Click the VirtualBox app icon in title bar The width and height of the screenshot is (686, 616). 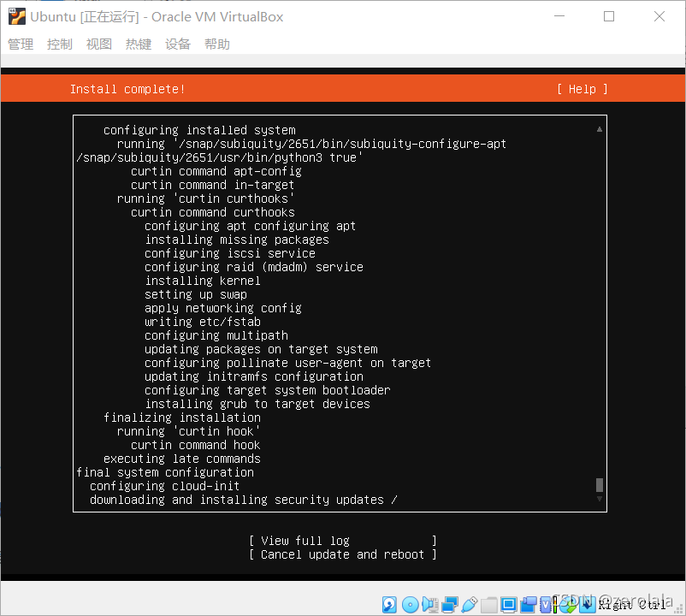point(16,16)
